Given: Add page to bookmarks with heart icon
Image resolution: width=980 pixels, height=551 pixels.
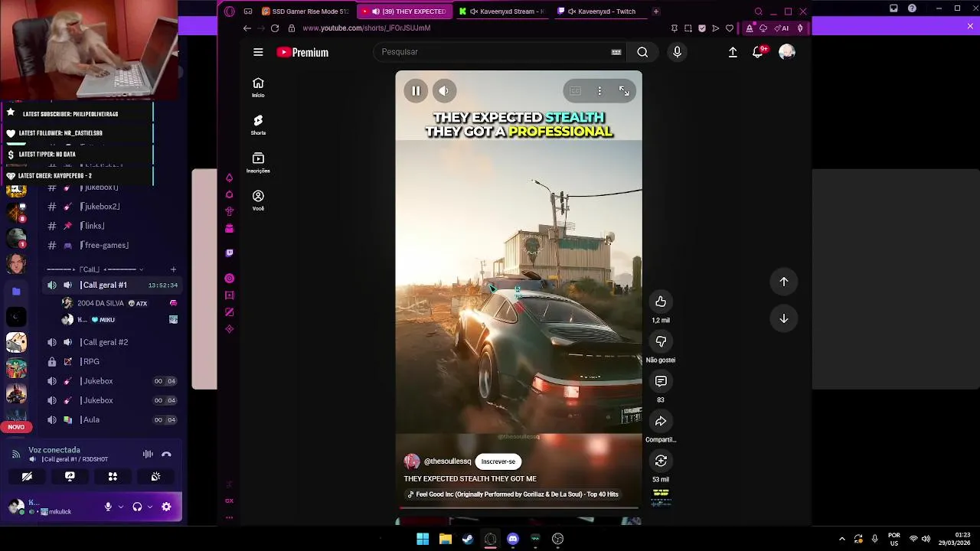Looking at the screenshot, I should (x=730, y=28).
